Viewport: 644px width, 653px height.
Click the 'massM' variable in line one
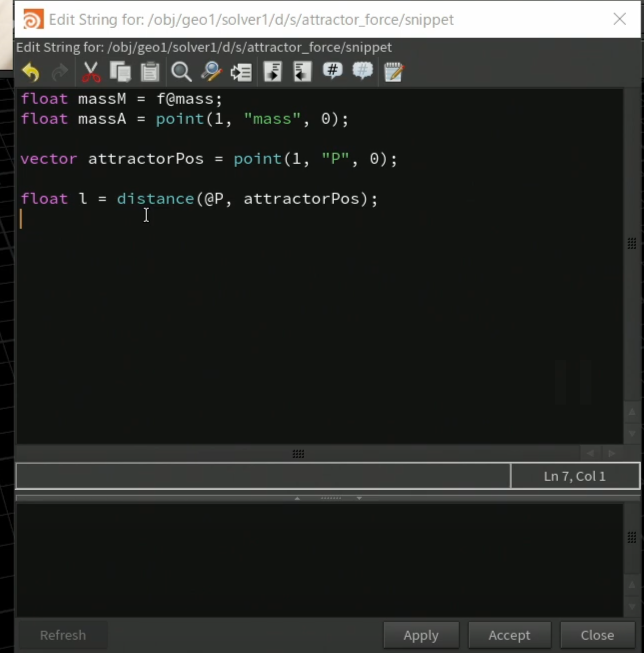[102, 99]
